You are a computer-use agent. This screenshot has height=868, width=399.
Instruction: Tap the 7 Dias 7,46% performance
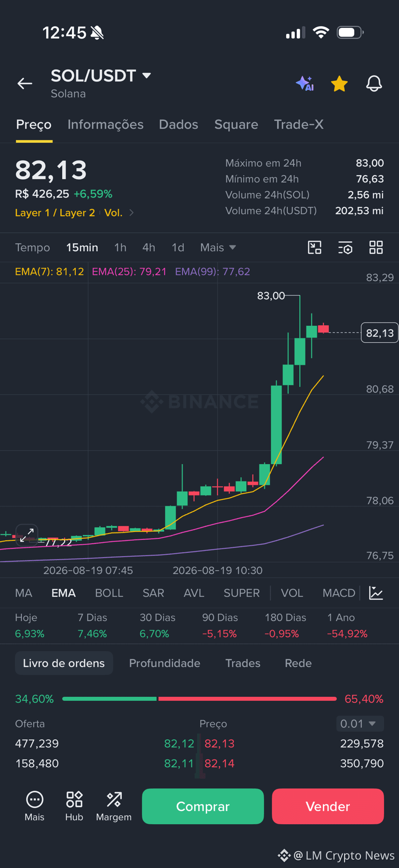click(x=93, y=626)
